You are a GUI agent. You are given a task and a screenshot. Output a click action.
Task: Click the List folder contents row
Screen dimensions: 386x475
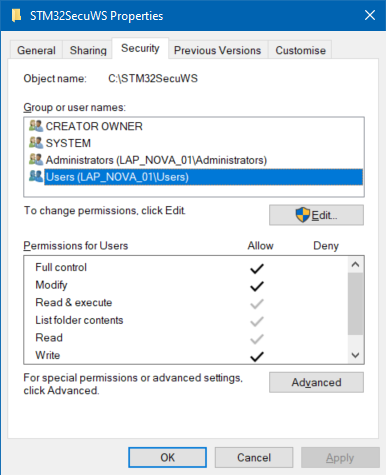click(x=186, y=320)
